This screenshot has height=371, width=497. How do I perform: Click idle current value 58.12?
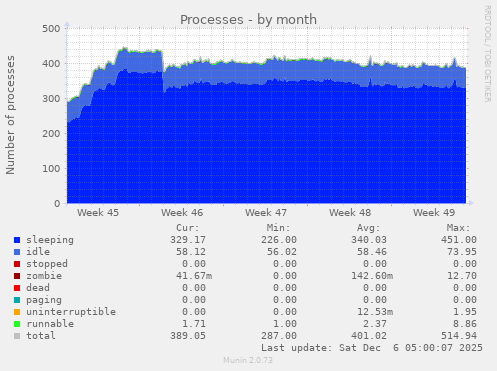191,252
